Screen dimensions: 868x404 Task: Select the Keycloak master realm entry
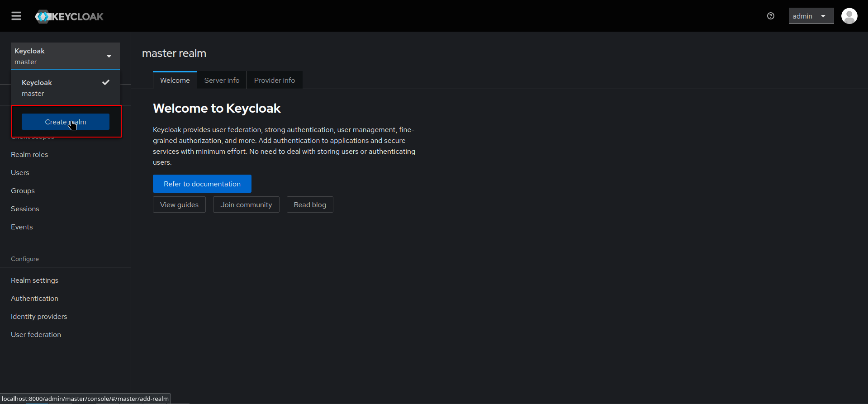66,88
